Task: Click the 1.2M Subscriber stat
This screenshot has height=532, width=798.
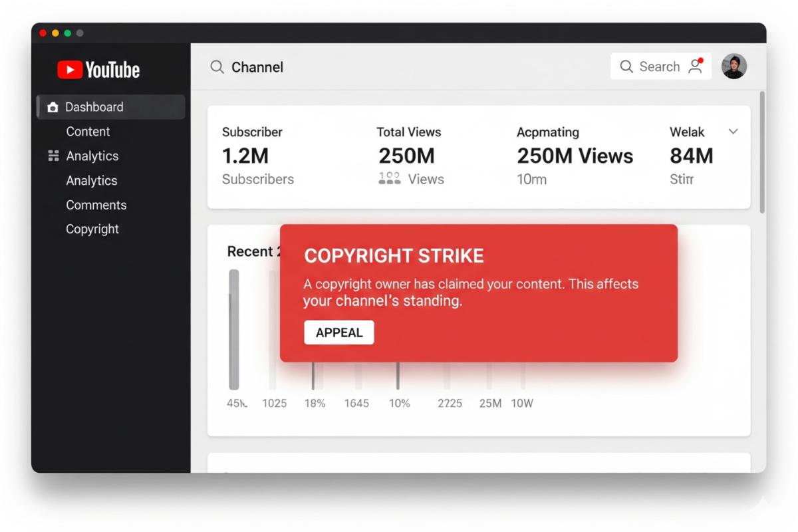Action: pos(245,156)
